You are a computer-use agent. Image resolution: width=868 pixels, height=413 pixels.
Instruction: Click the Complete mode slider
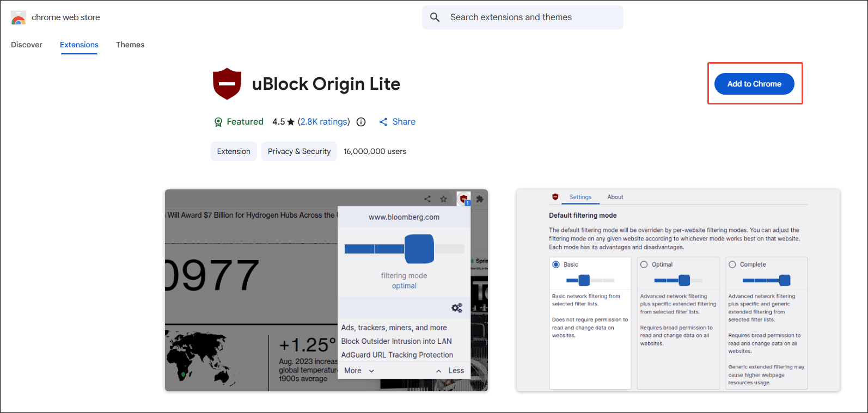767,280
